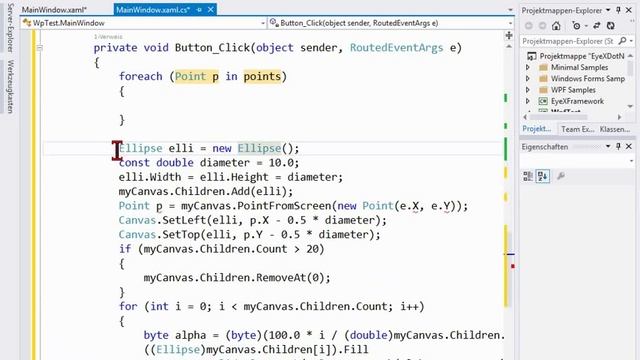Click the forward arrow in Projektmappen-Explorer toolbar
The width and height of the screenshot is (640, 360).
542,26
